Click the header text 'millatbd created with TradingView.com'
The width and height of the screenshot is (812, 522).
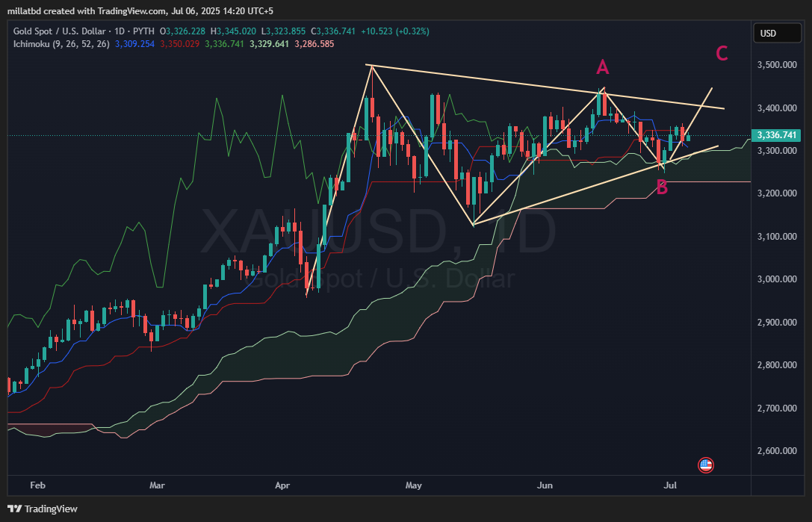coord(87,11)
